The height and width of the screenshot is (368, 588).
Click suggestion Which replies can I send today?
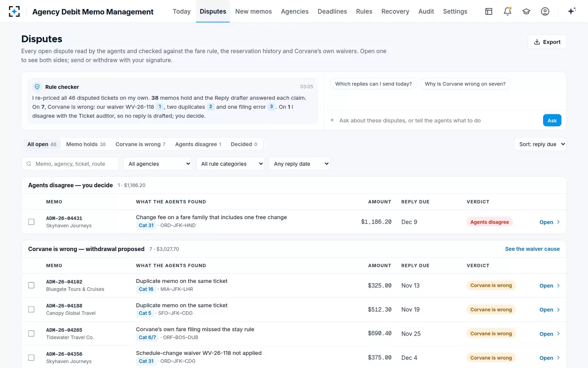click(374, 84)
